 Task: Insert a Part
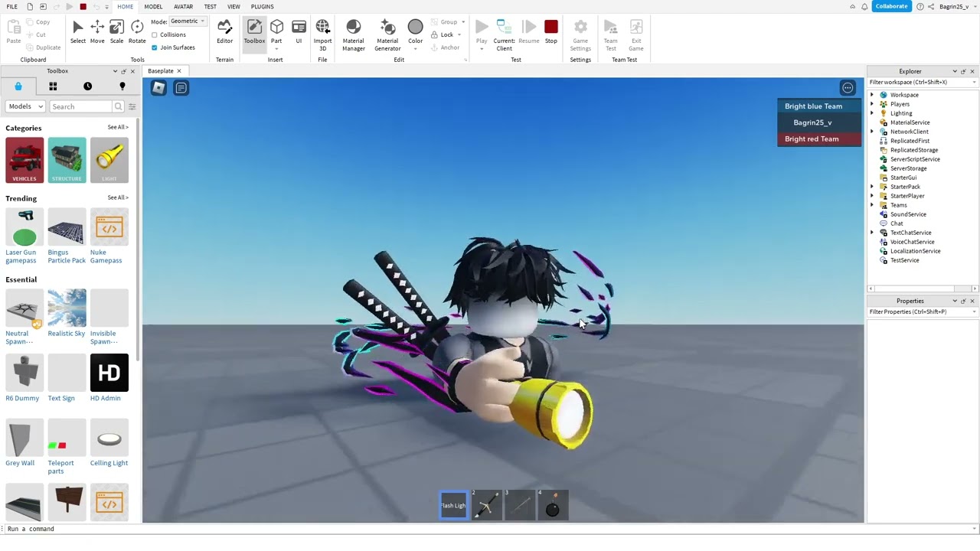276,32
